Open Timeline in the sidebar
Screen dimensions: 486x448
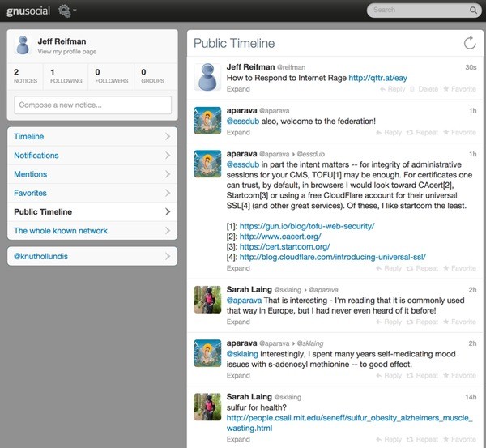pyautogui.click(x=92, y=136)
